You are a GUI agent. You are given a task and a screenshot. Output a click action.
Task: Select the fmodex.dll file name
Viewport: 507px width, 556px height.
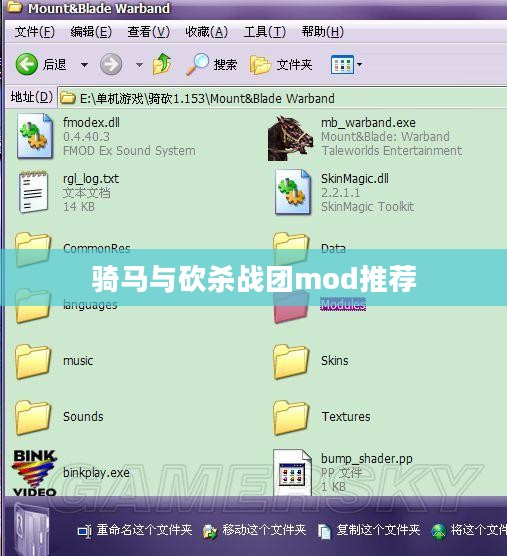click(91, 123)
